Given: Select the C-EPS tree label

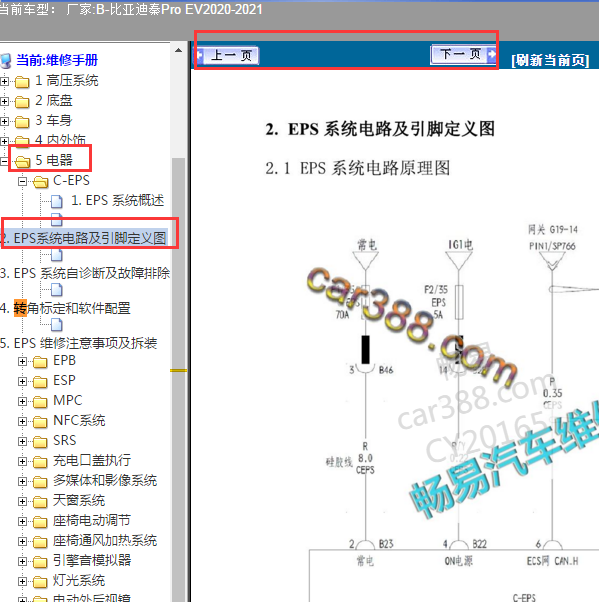Looking at the screenshot, I should (x=71, y=180).
